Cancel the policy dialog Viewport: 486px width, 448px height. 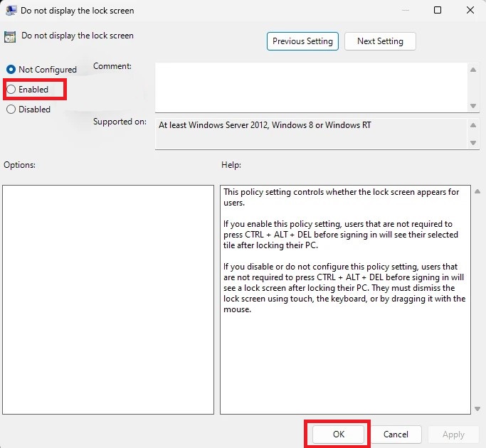[x=396, y=434]
